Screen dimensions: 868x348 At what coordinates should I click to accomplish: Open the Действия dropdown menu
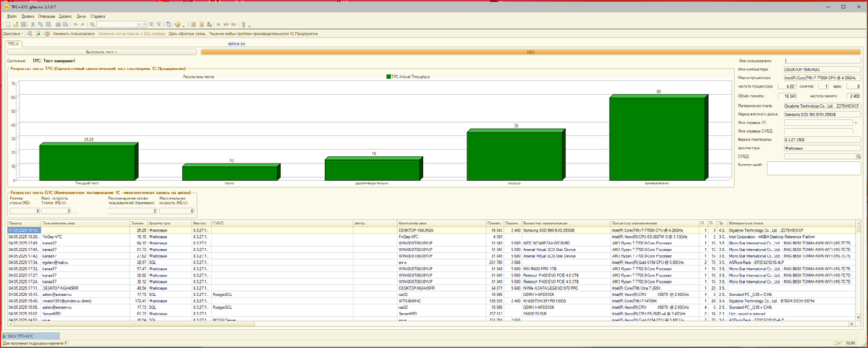pos(13,33)
